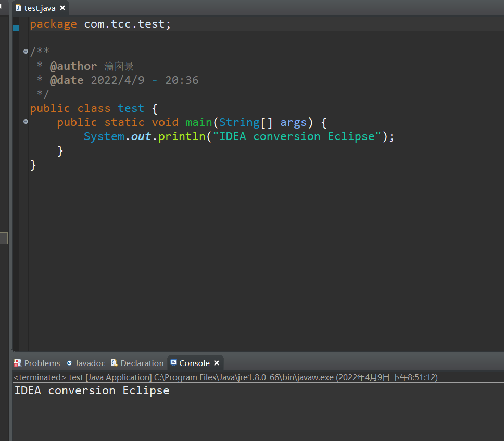The width and height of the screenshot is (504, 441).
Task: Click the Problems view icon
Action: click(17, 363)
